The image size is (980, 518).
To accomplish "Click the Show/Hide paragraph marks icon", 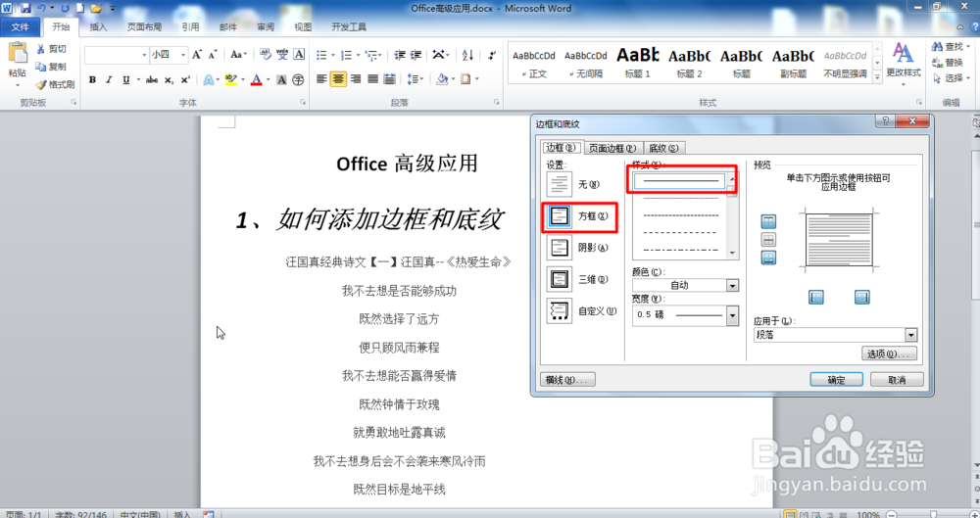I will (x=493, y=55).
